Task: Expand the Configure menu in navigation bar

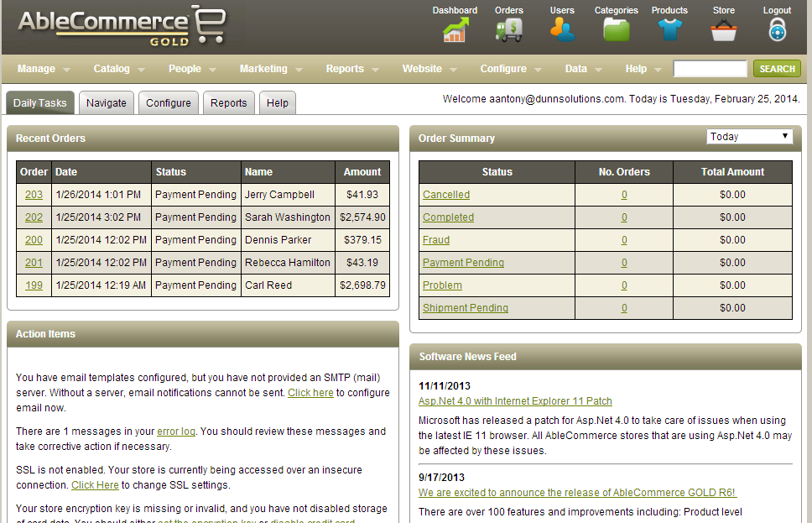Action: (x=511, y=69)
